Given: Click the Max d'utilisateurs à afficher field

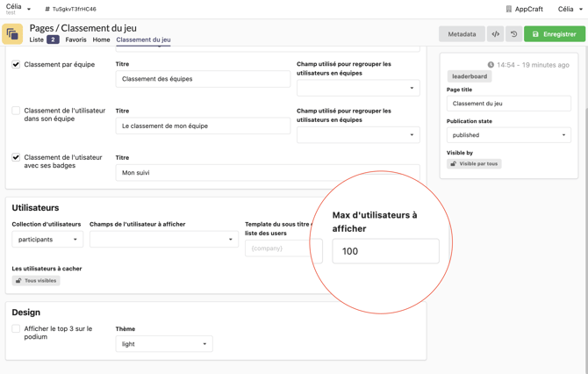Looking at the screenshot, I should click(385, 251).
